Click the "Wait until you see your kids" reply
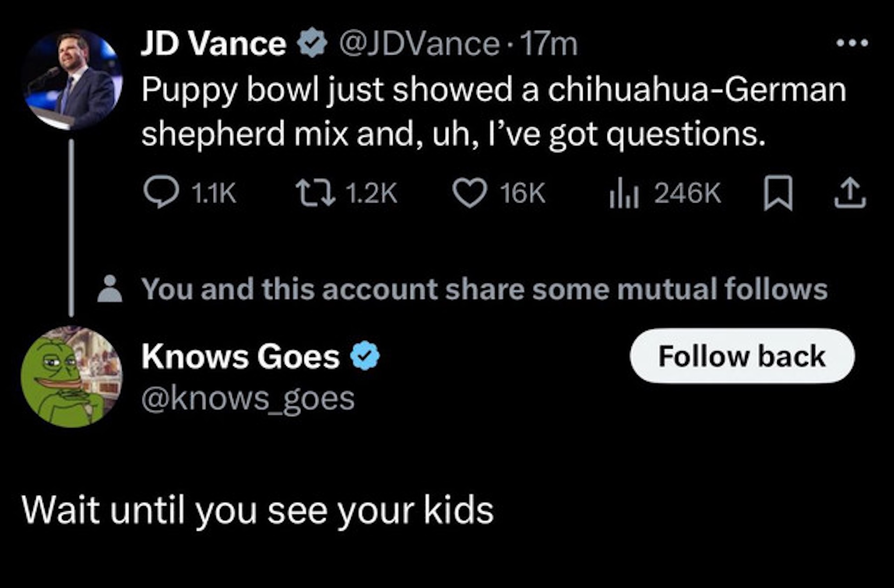Image resolution: width=894 pixels, height=588 pixels. 257,510
